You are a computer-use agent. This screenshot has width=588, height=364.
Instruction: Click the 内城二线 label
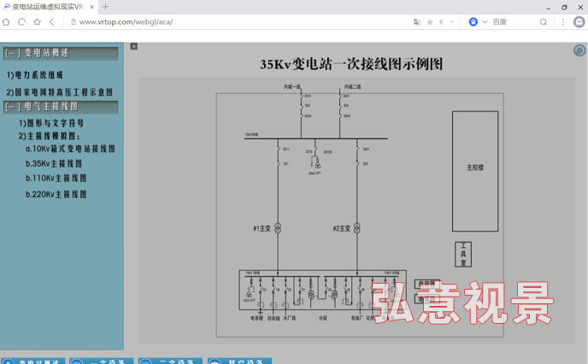point(352,86)
